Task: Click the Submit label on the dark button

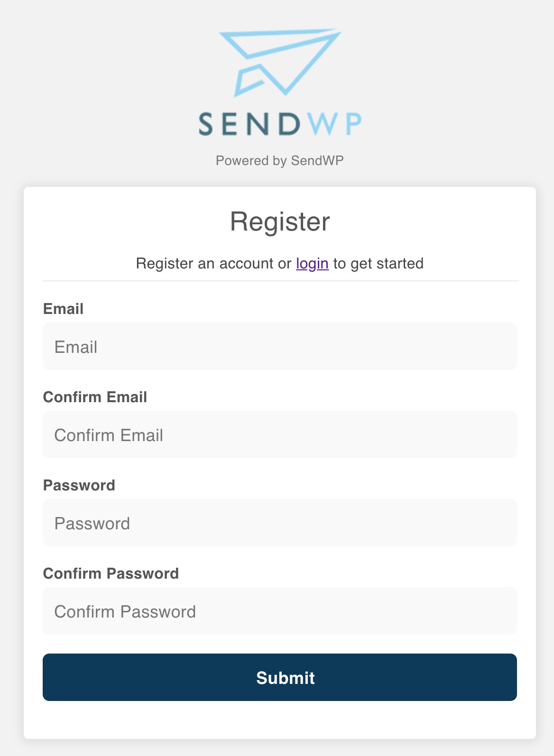Action: [285, 678]
